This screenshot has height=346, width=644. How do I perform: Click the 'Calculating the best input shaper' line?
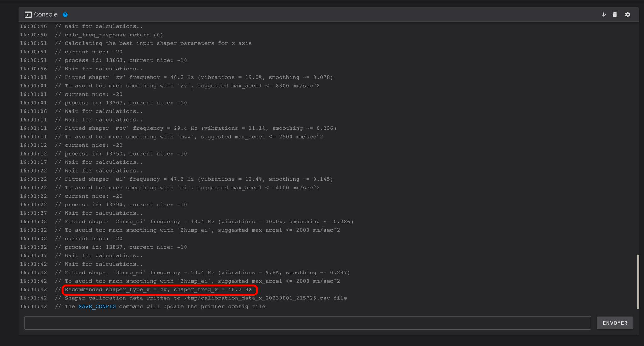coord(158,43)
